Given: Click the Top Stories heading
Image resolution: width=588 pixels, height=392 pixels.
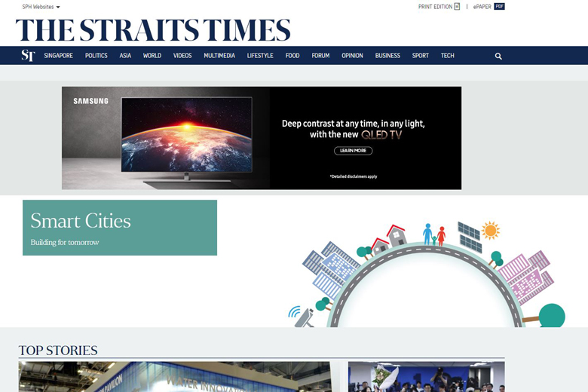Looking at the screenshot, I should (x=58, y=351).
